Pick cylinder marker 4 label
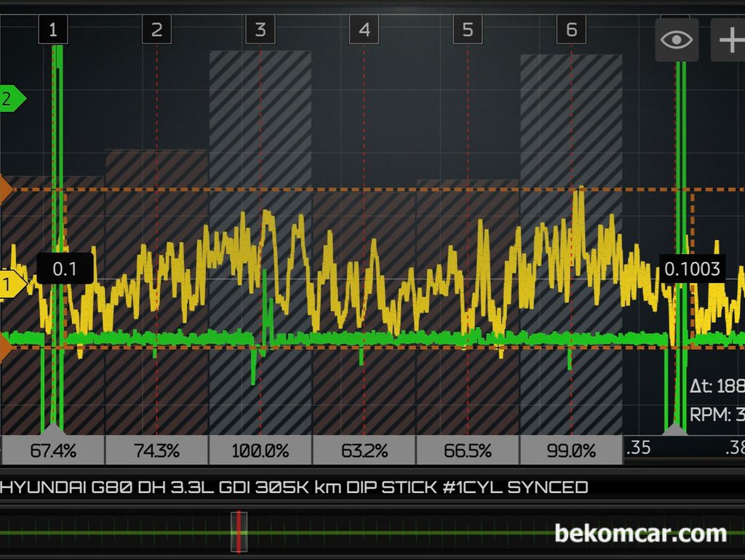The height and width of the screenshot is (560, 745). click(x=364, y=30)
